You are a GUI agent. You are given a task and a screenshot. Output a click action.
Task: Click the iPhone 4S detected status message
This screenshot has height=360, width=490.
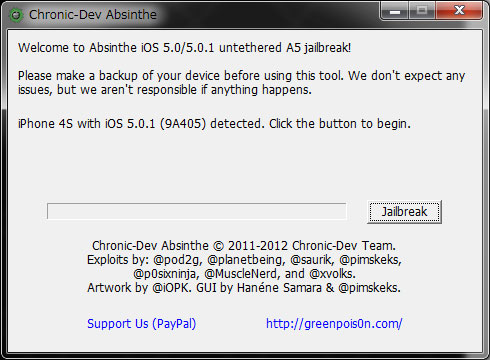(214, 124)
